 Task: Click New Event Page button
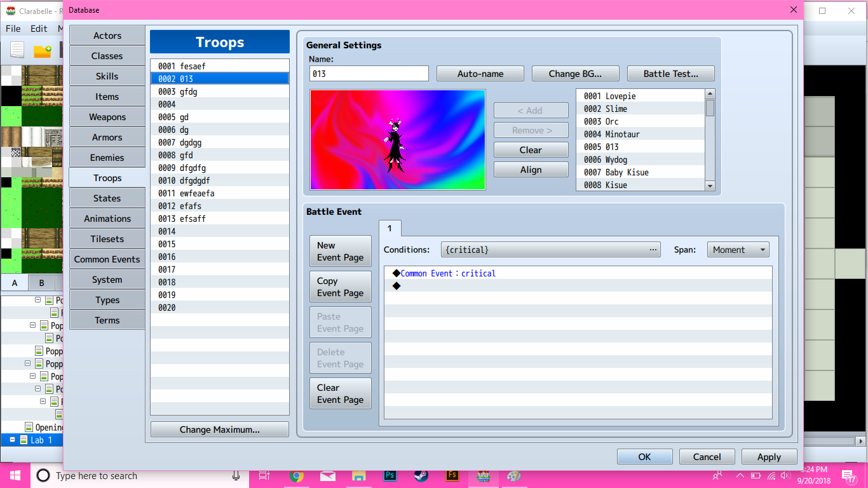pyautogui.click(x=341, y=252)
